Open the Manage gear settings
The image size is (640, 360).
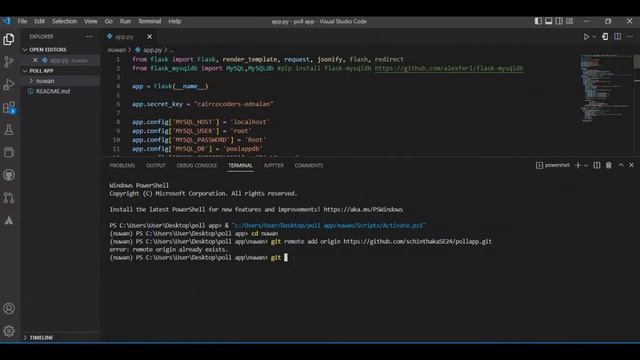(x=9, y=331)
